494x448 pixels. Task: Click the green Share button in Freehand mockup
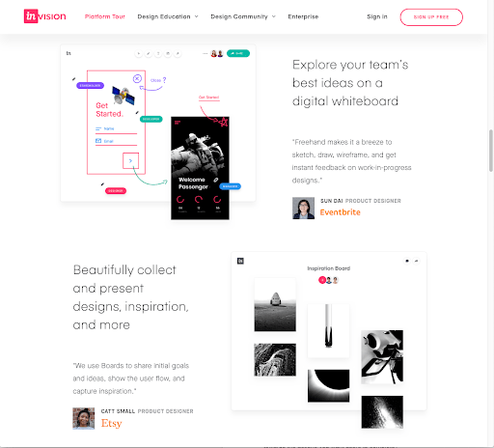pyautogui.click(x=238, y=53)
